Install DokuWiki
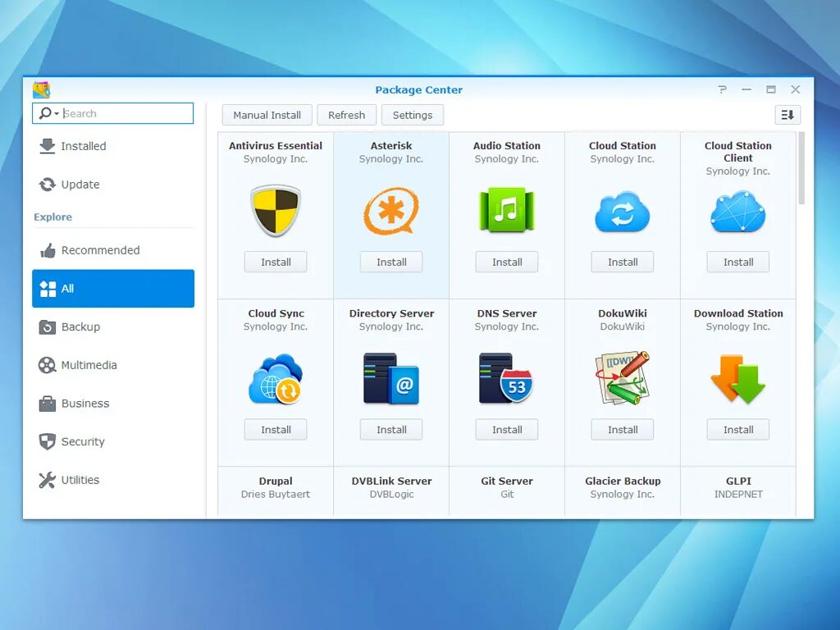This screenshot has width=840, height=630. coord(623,430)
